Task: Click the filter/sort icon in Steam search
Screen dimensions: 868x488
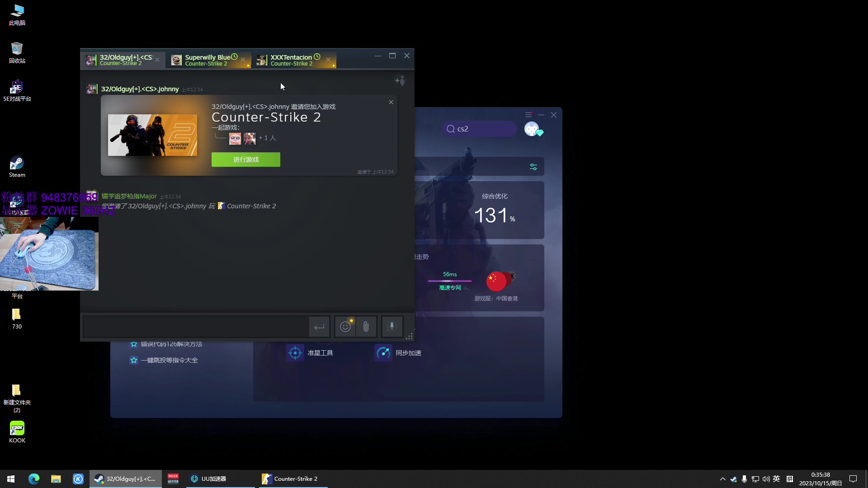Action: 533,166
